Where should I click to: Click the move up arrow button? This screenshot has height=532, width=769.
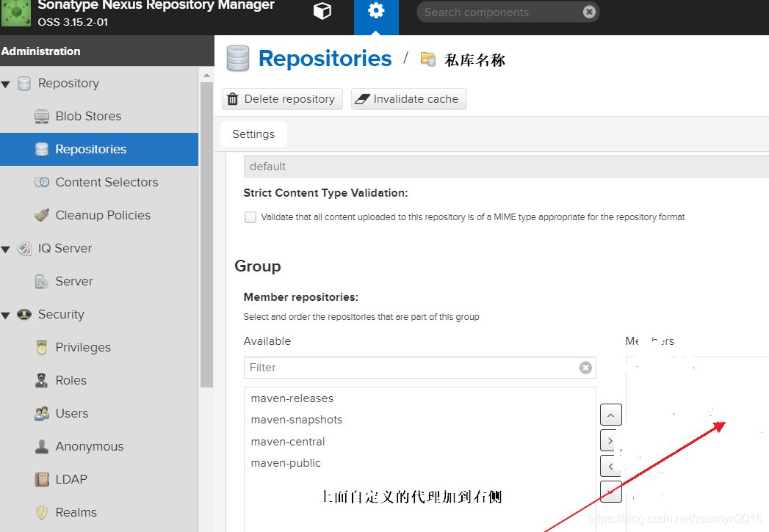pyautogui.click(x=610, y=415)
